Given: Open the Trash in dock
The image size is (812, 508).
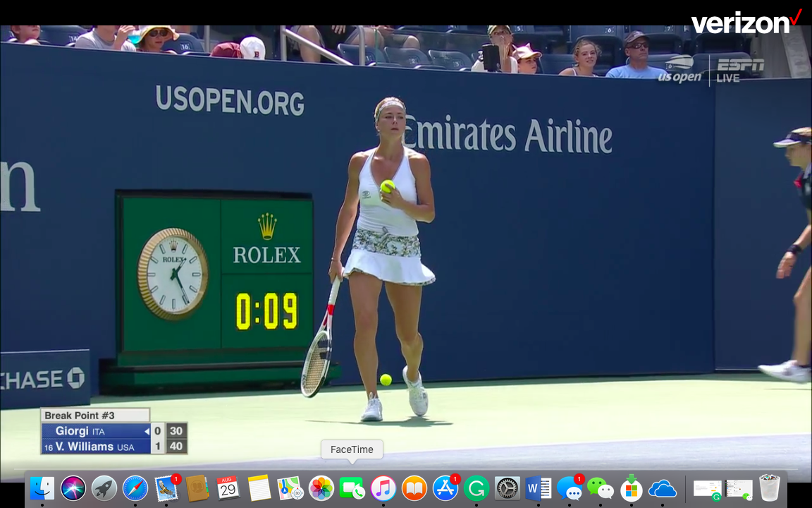Looking at the screenshot, I should pos(770,488).
